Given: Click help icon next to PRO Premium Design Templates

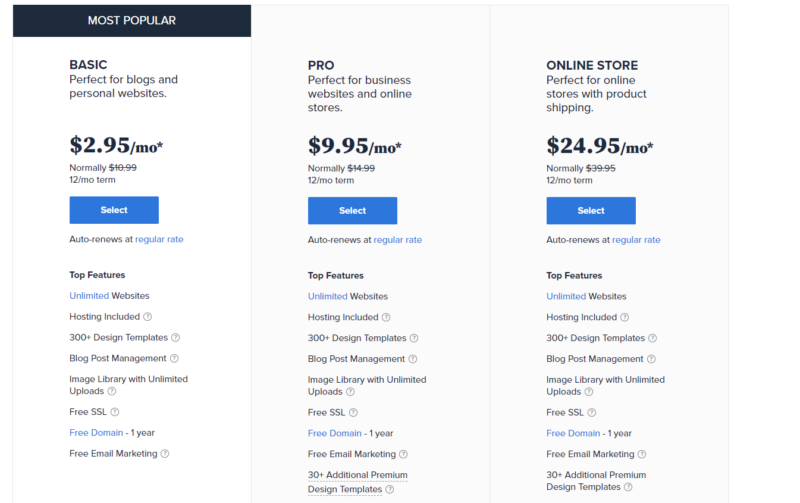Looking at the screenshot, I should 390,489.
